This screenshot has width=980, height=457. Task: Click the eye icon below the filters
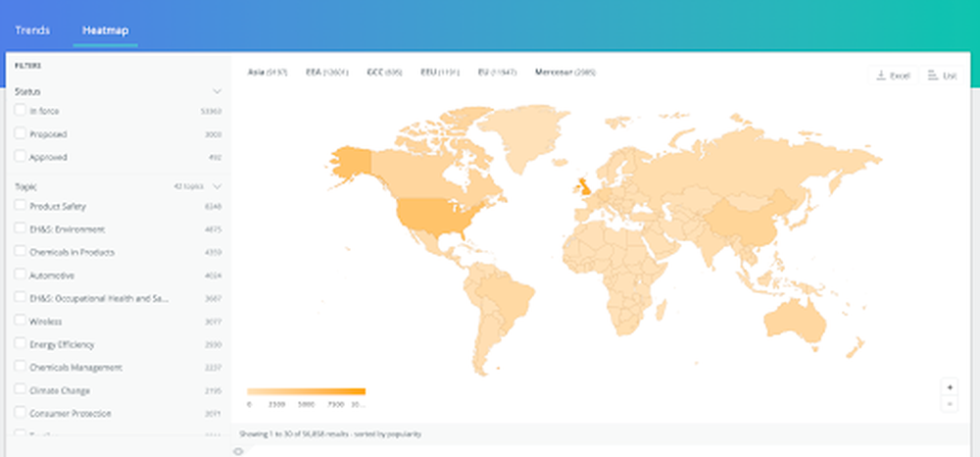238,451
